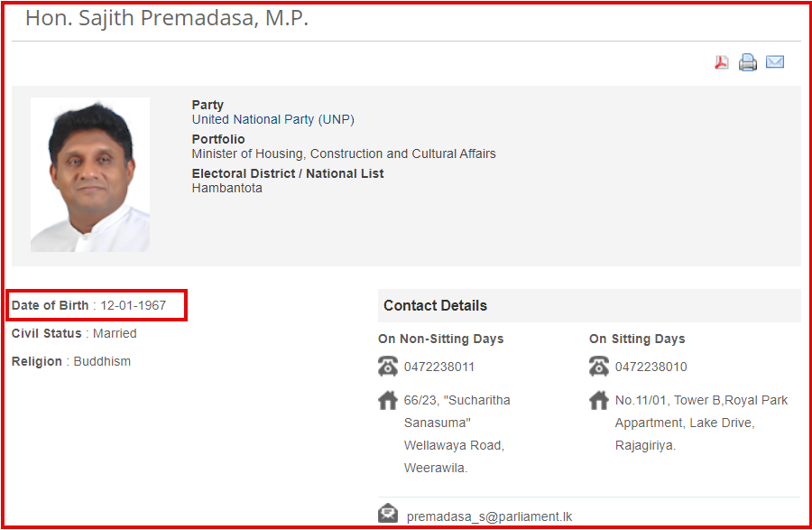Viewport: 812px width, 530px height.
Task: Click the telephone icon under Non-Sitting Days
Action: point(388,366)
